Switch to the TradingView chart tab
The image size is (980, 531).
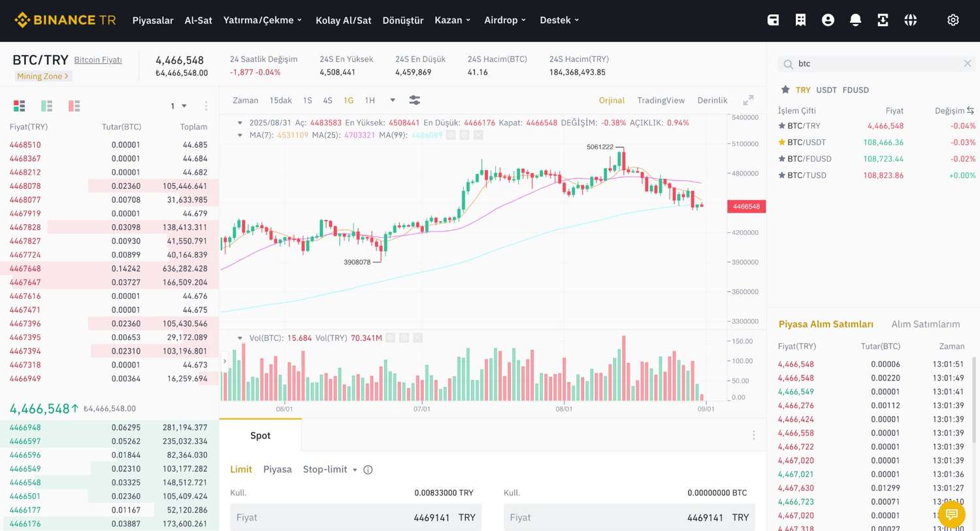click(x=661, y=100)
